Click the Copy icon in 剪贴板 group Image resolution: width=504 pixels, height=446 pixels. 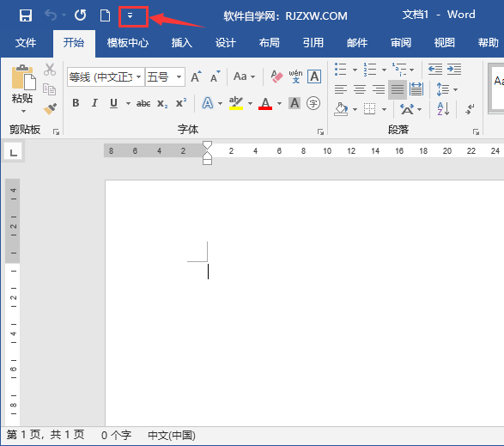tap(50, 89)
